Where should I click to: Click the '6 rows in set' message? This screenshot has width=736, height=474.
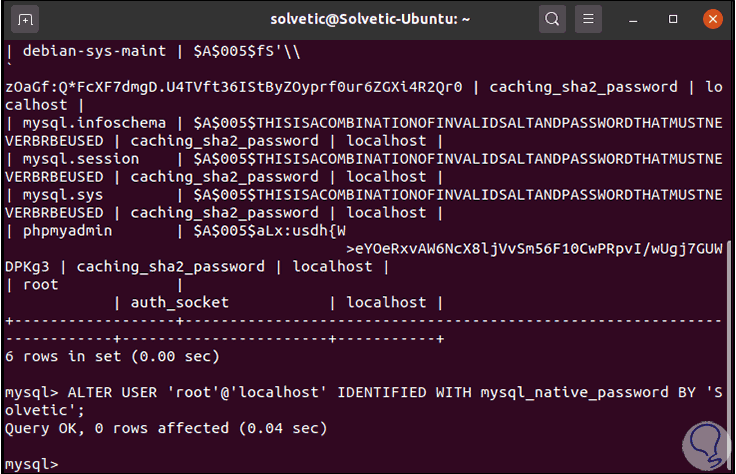coord(112,357)
